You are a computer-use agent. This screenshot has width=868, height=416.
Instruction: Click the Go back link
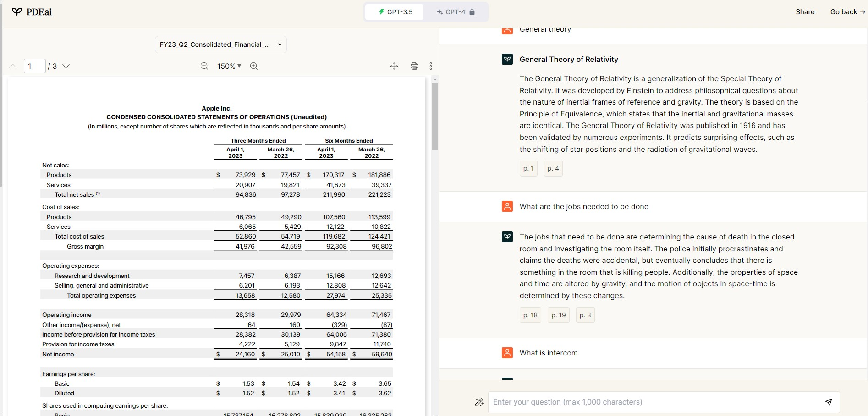pos(847,12)
